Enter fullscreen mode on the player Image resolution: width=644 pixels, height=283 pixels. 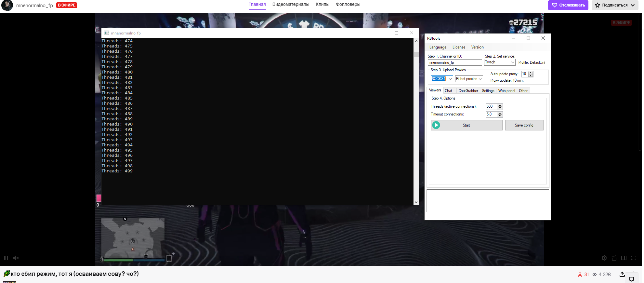(634, 258)
